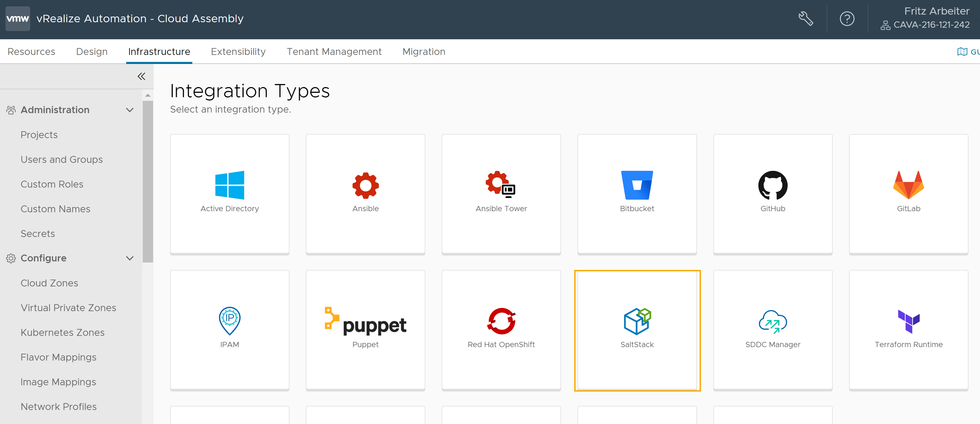Click the IPAM pin logo

click(x=230, y=321)
